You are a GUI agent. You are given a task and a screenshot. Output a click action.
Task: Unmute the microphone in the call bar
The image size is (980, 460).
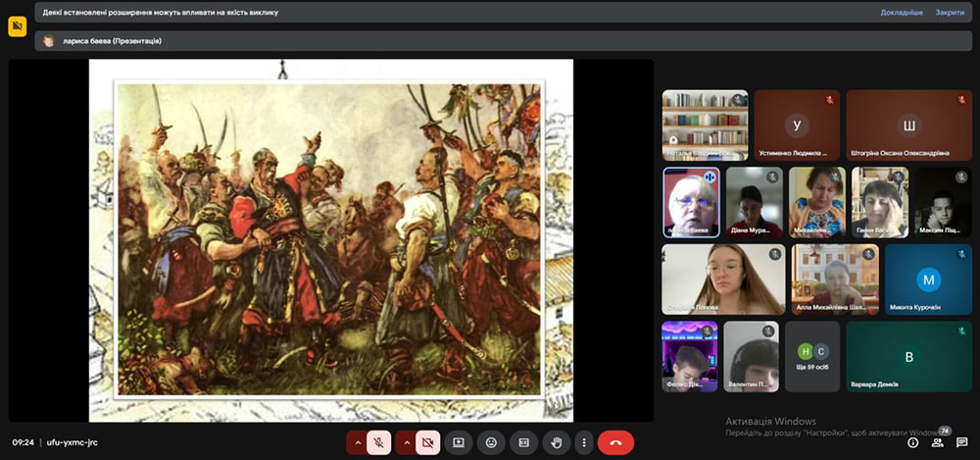380,442
